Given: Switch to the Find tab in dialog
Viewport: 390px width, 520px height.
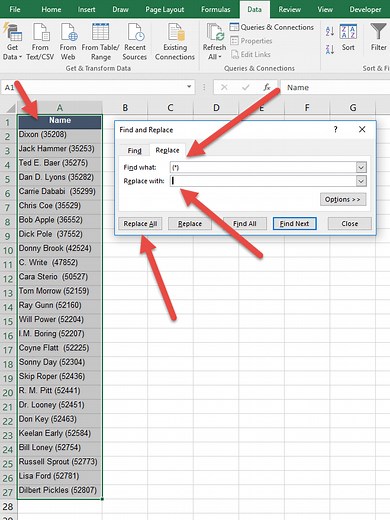Looking at the screenshot, I should [134, 151].
